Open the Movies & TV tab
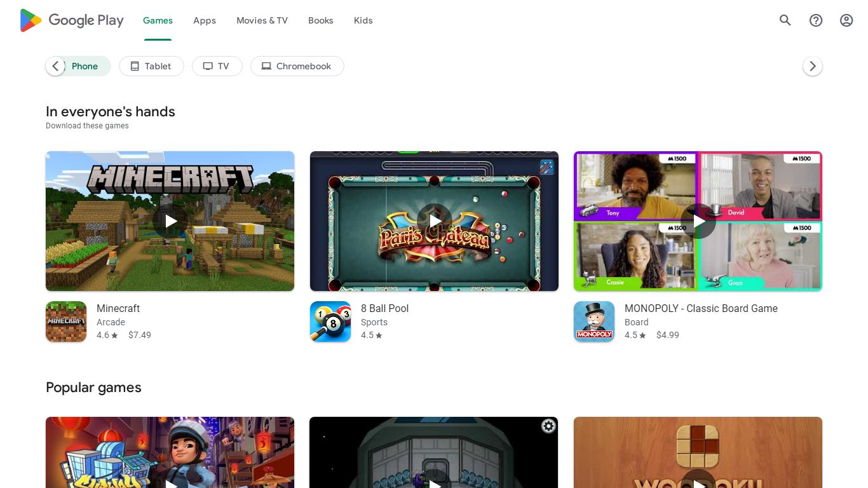Screen dimensions: 868x488 [x=262, y=20]
